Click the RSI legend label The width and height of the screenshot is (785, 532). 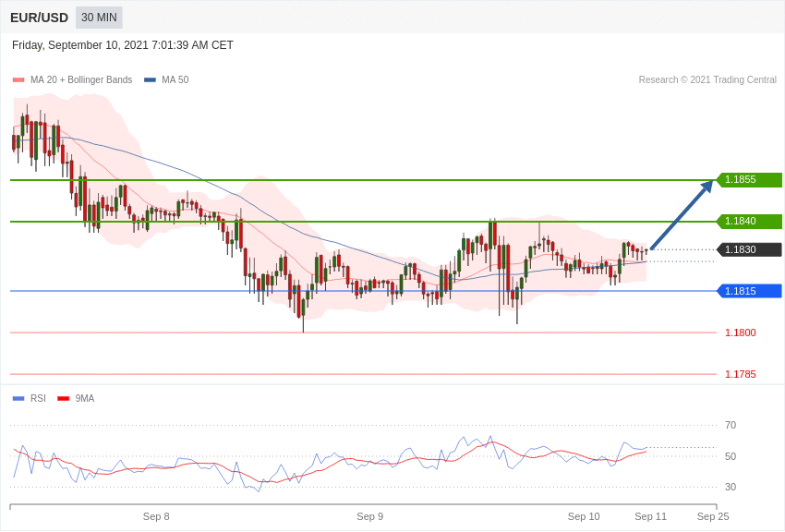[38, 399]
